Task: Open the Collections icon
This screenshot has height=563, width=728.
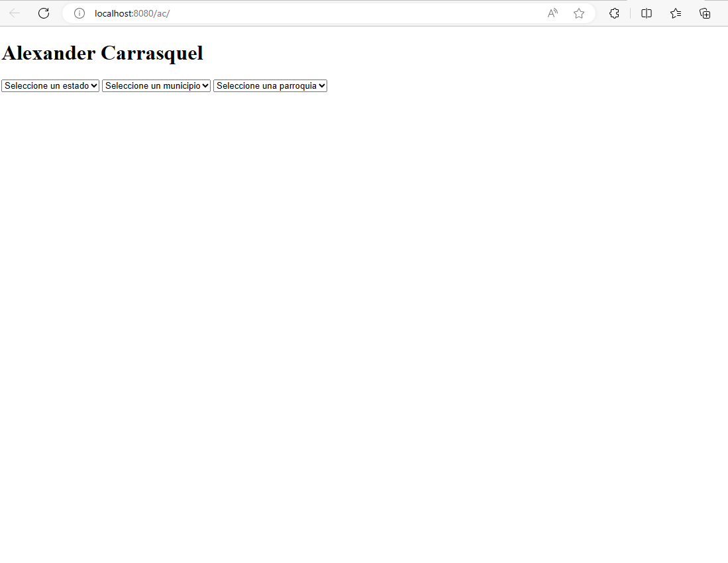Action: coord(705,13)
